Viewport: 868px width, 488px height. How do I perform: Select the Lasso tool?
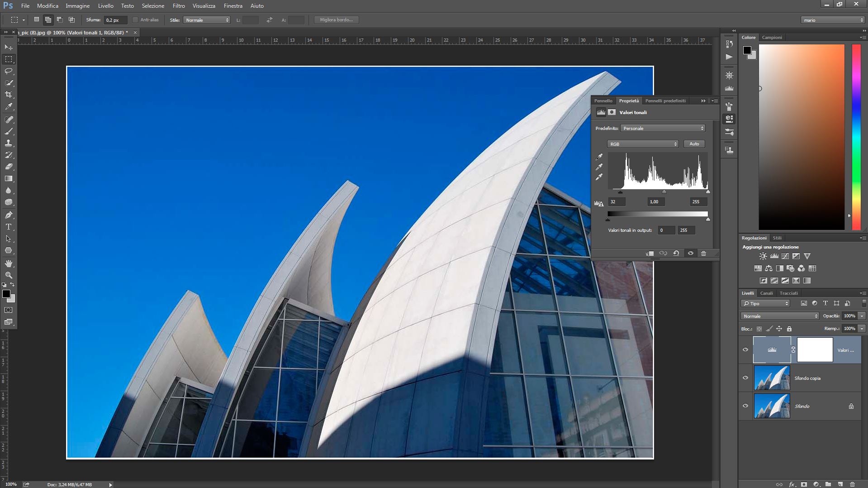tap(9, 71)
